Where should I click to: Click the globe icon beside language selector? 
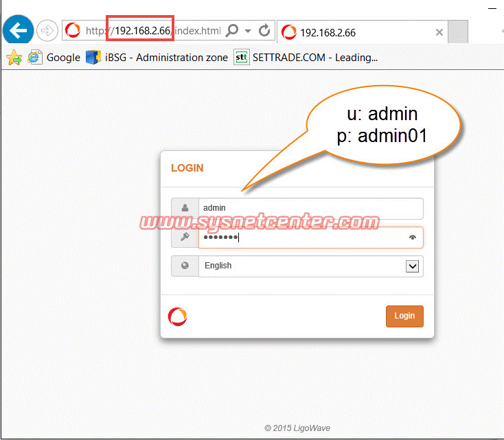pyautogui.click(x=185, y=266)
